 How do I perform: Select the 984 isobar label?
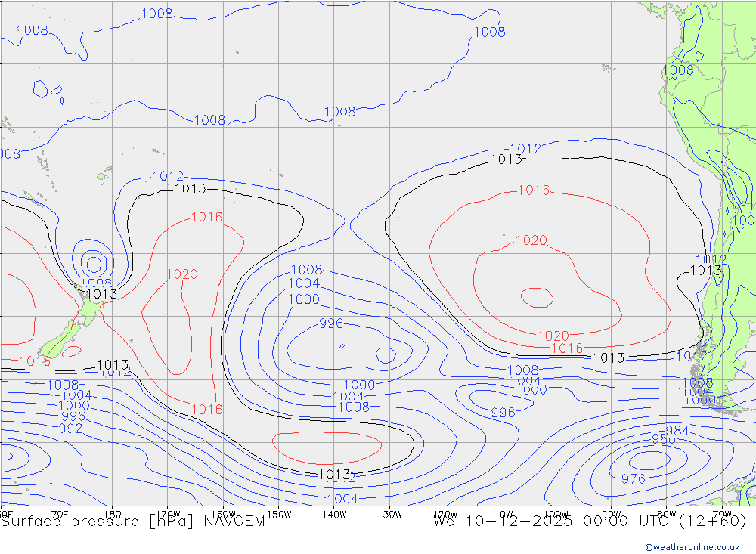click(x=677, y=431)
